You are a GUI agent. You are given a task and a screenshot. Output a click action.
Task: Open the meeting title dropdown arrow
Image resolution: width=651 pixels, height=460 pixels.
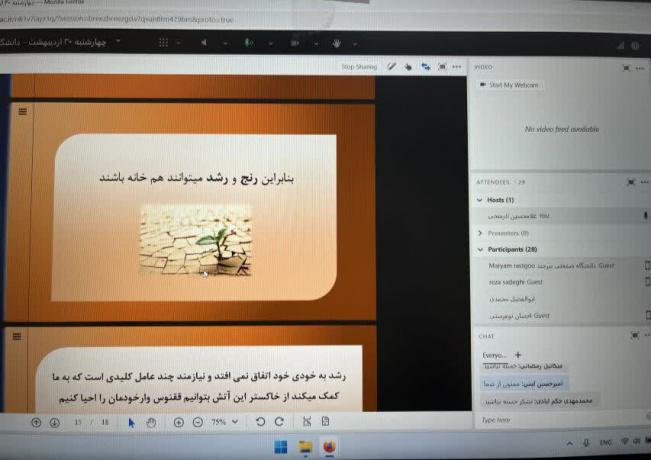pos(118,41)
